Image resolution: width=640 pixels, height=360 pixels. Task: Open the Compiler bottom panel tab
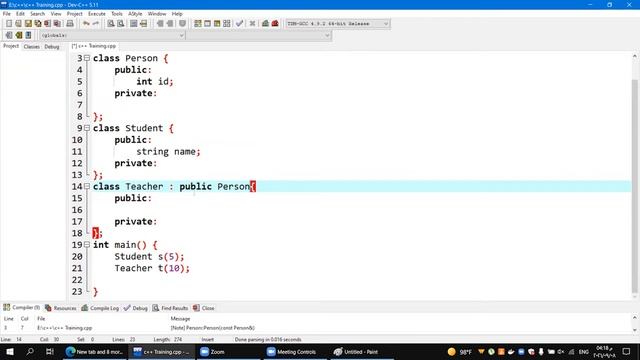(22, 307)
